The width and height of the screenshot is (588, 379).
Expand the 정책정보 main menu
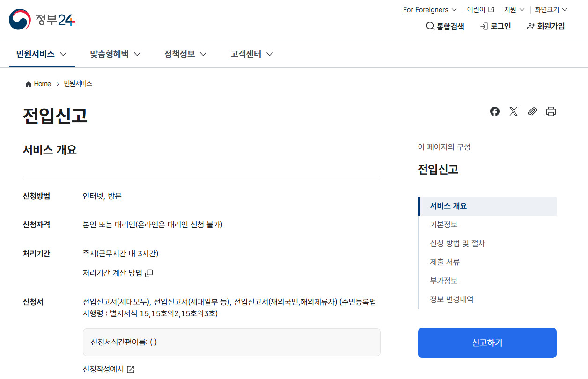[185, 54]
